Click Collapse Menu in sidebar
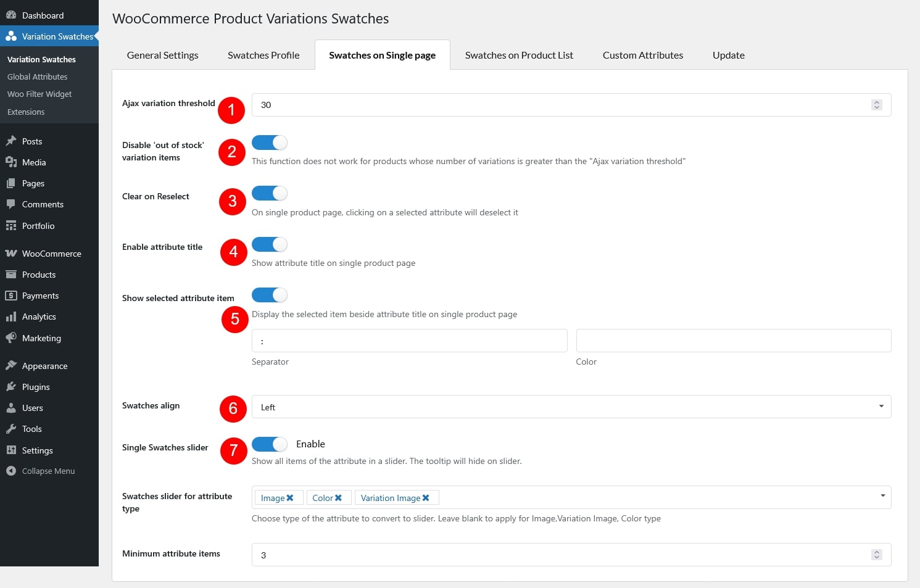920x588 pixels. pos(48,471)
